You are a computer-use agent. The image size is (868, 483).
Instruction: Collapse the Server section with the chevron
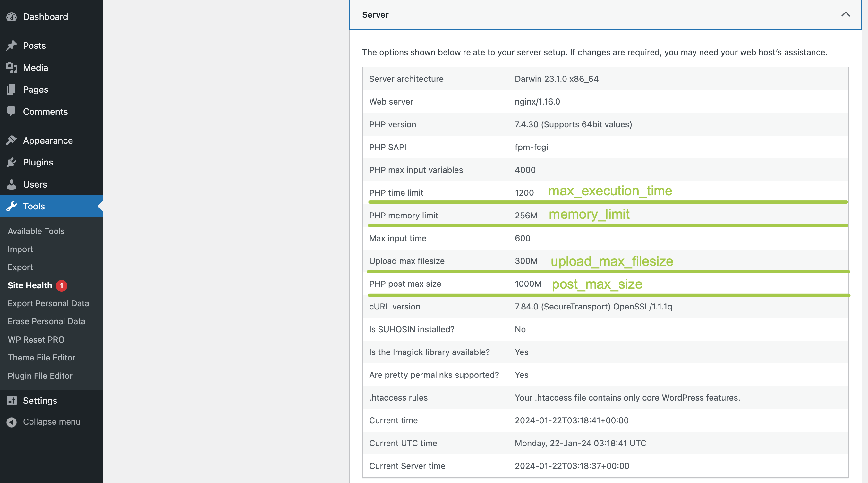(x=846, y=14)
